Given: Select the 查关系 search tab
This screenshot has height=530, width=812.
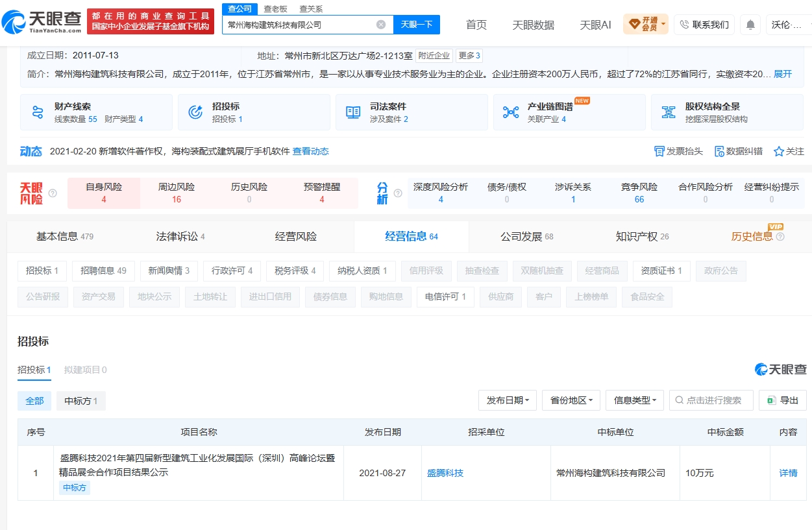Looking at the screenshot, I should pos(311,8).
